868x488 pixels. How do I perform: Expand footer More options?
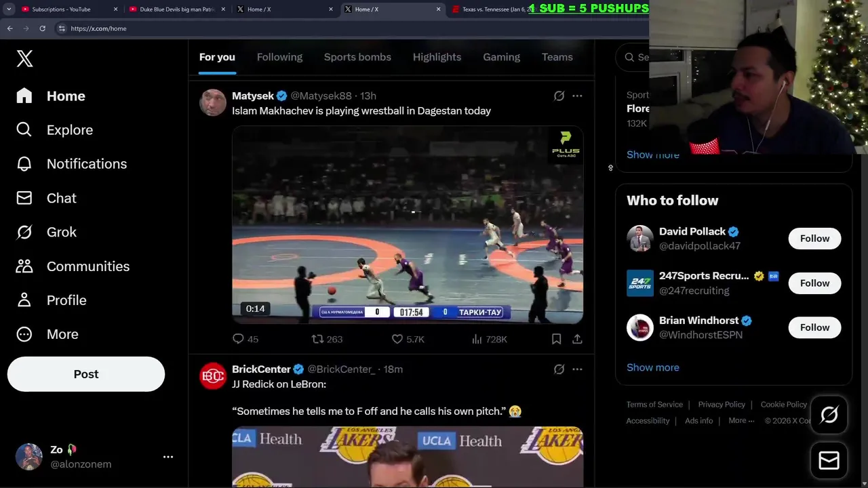[741, 421]
